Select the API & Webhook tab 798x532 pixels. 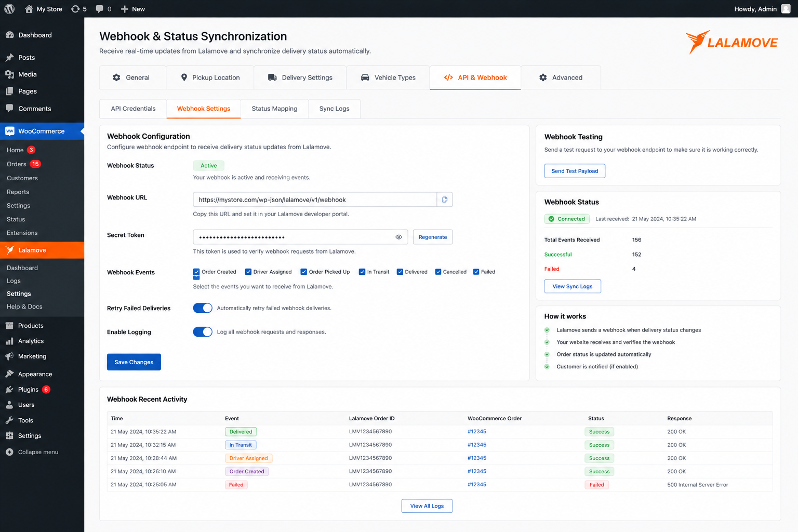[x=475, y=77]
